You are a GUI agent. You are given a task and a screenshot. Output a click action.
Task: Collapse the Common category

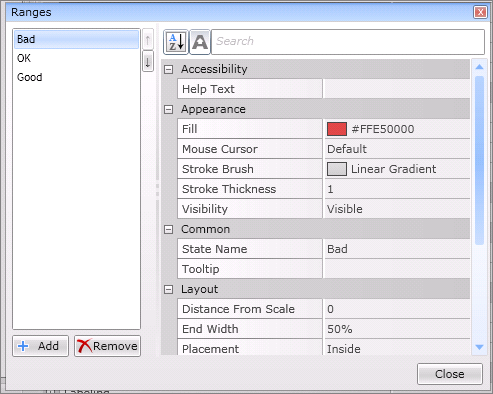pyautogui.click(x=169, y=229)
